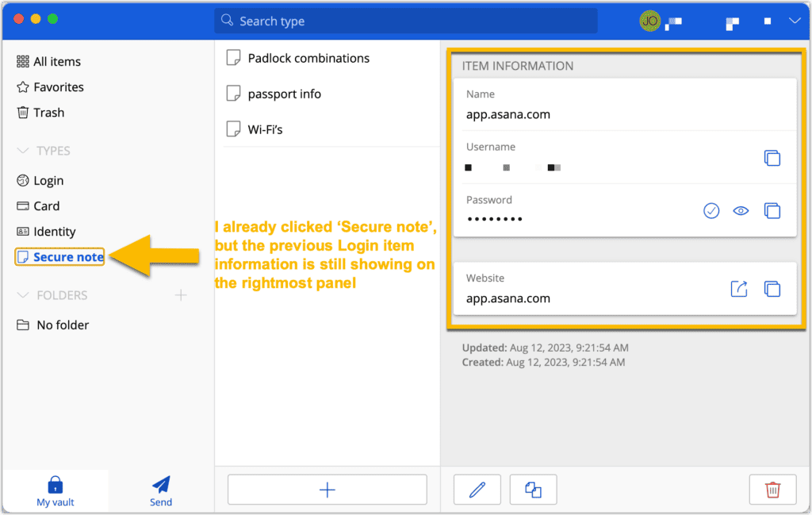Screen dimensions: 812x515
Task: Collapse the TYPES section chevron
Action: pyautogui.click(x=22, y=151)
